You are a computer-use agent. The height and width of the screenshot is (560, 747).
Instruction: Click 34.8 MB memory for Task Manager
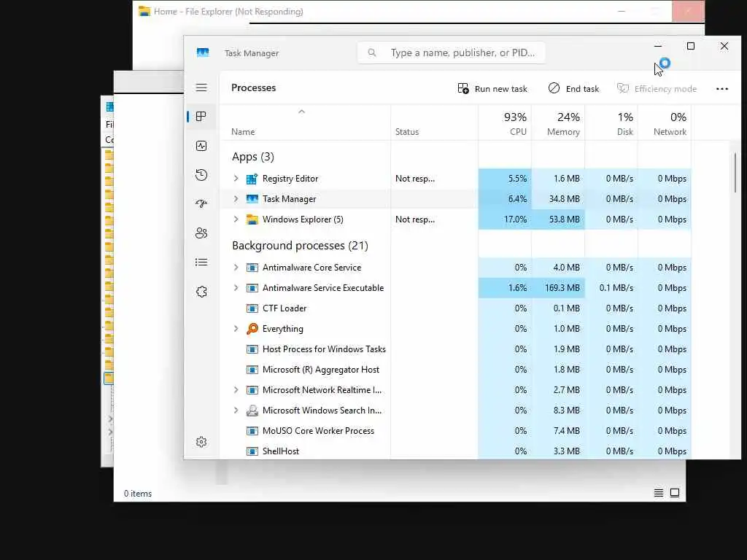(x=565, y=199)
